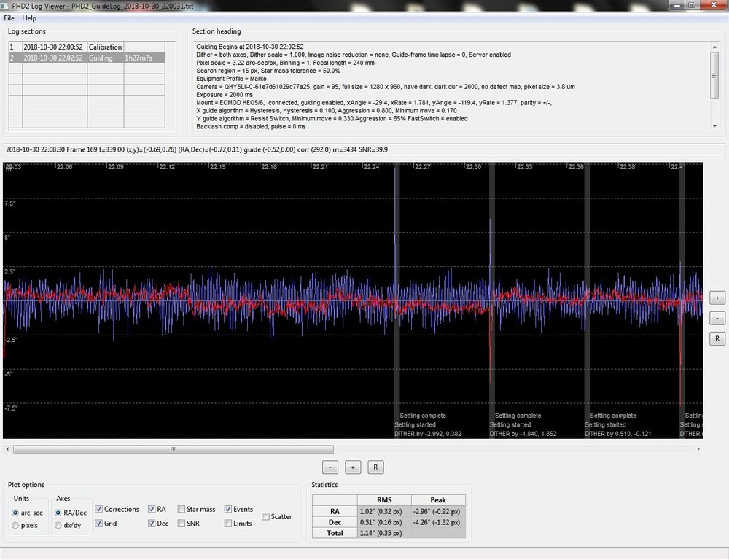
Task: Enable the Limits checkbox
Action: [x=227, y=524]
